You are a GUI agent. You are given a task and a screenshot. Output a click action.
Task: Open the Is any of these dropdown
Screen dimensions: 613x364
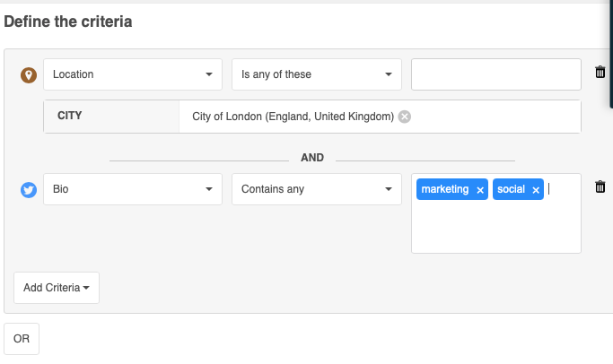tap(317, 74)
